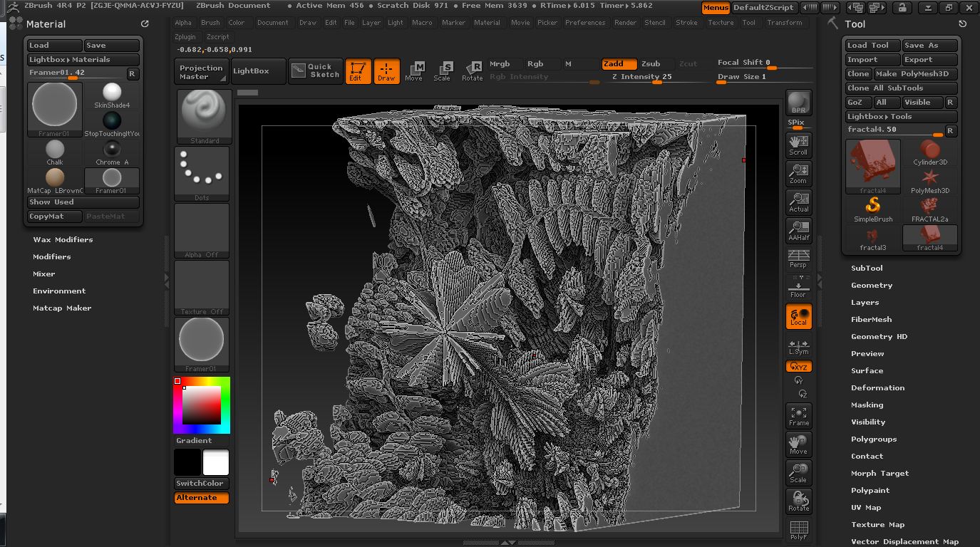Toggle Draw mode

[x=386, y=71]
